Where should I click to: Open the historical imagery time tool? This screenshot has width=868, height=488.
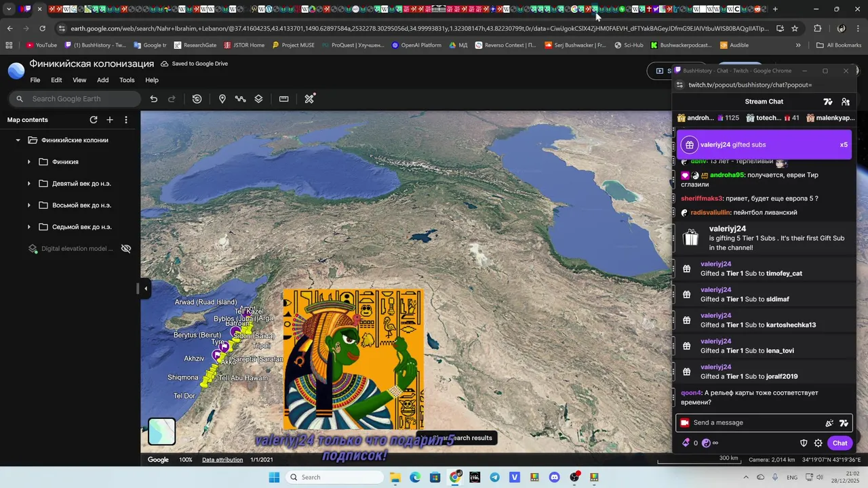(197, 99)
